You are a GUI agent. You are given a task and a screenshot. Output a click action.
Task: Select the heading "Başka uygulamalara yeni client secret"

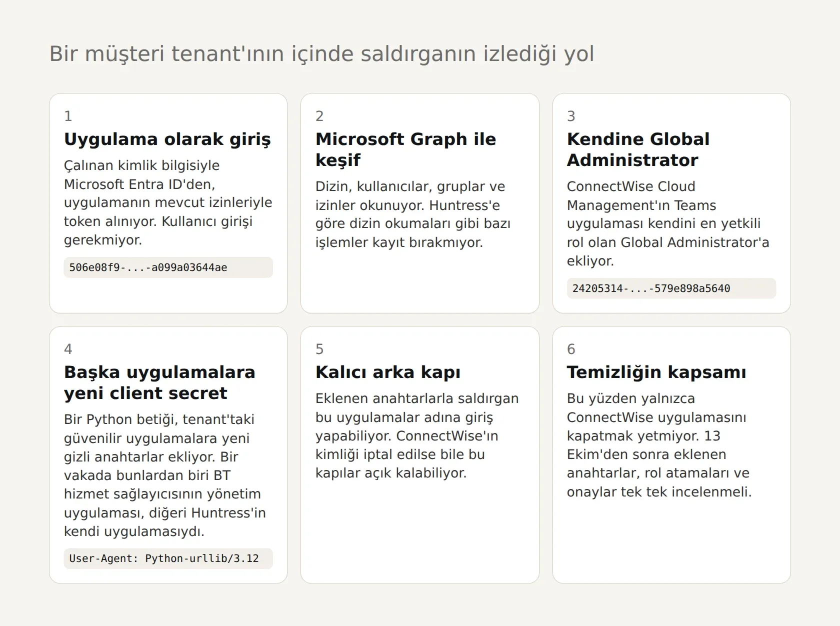pyautogui.click(x=159, y=382)
